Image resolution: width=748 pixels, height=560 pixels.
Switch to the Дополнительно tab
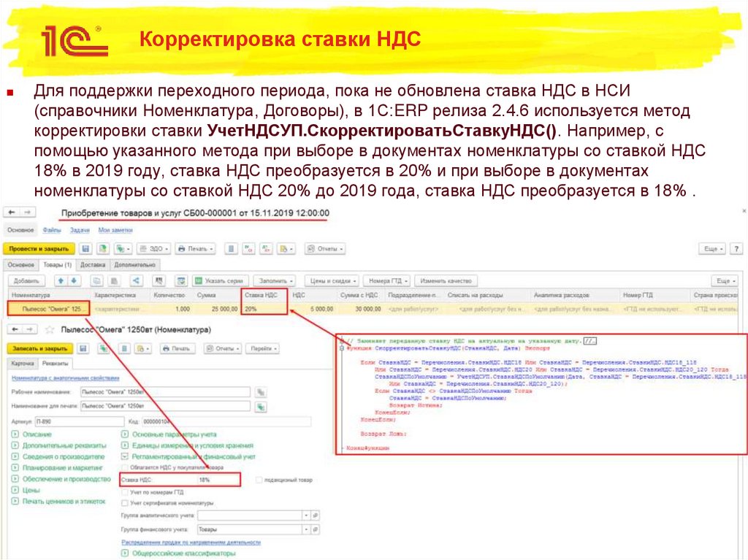coord(134,264)
